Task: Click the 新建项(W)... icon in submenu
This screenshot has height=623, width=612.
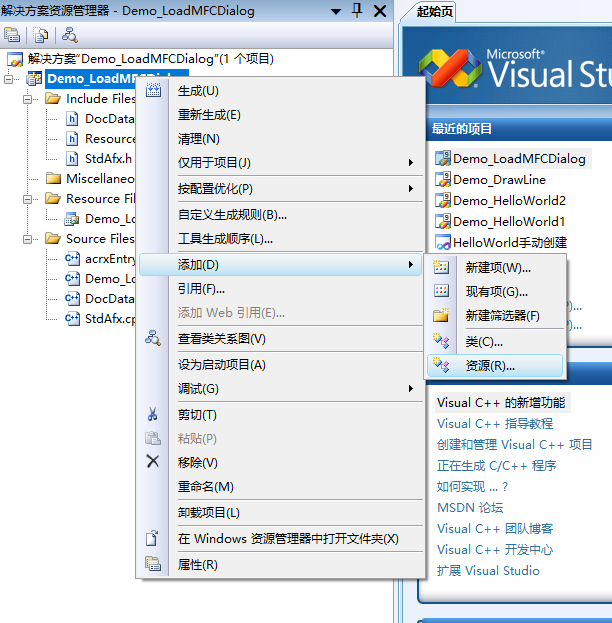Action: coord(441,267)
